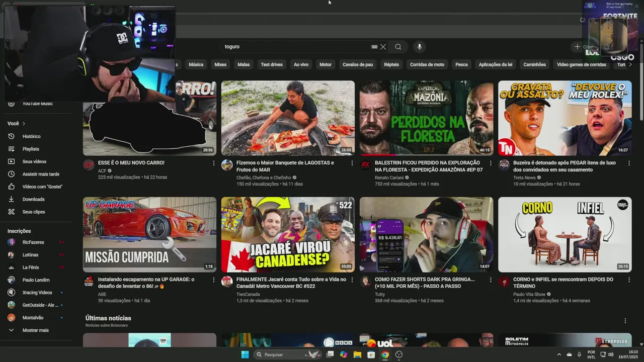Screen dimensions: 644x362
Task: Open the notifications bell
Action: pos(607,47)
